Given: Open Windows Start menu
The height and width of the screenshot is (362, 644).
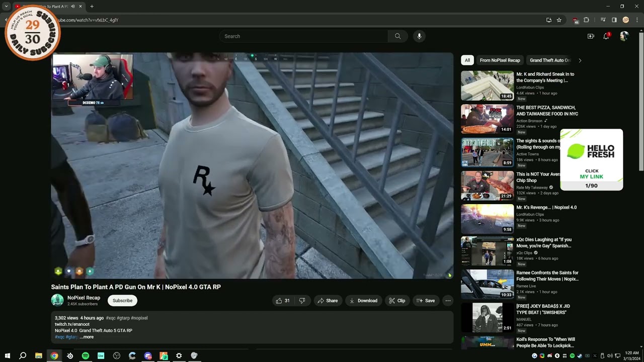Looking at the screenshot, I should 7,355.
